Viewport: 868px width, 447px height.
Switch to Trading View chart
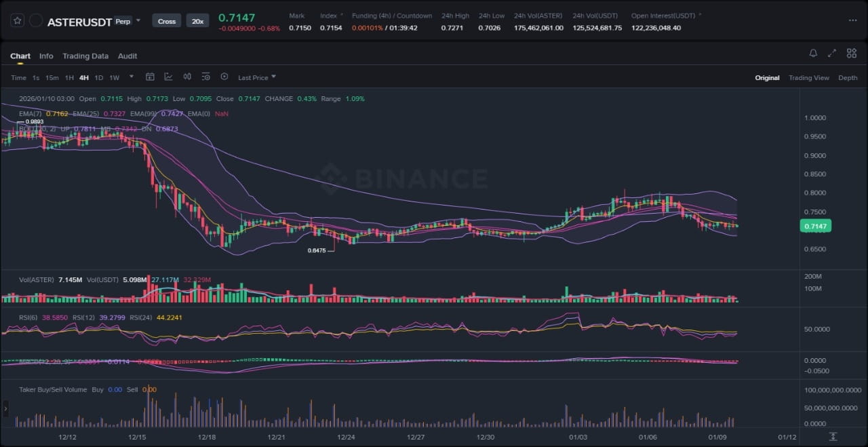click(808, 77)
